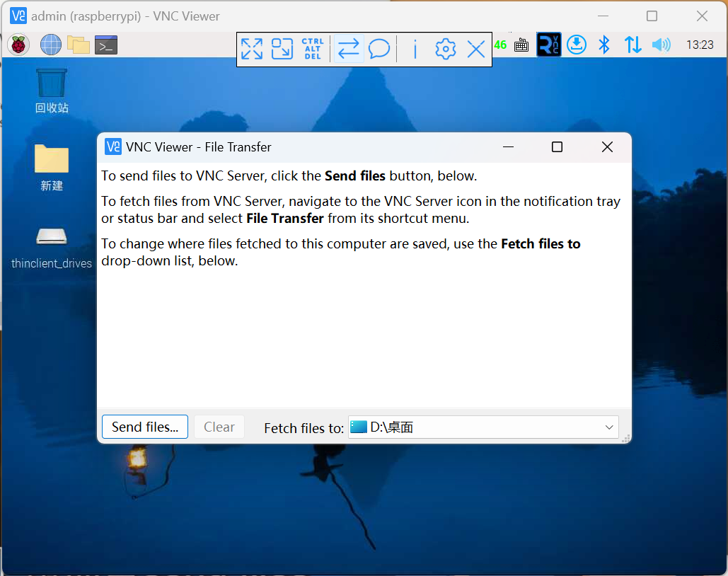The height and width of the screenshot is (576, 728).
Task: Click the VNC logo in File Transfer title bar
Action: tap(113, 146)
